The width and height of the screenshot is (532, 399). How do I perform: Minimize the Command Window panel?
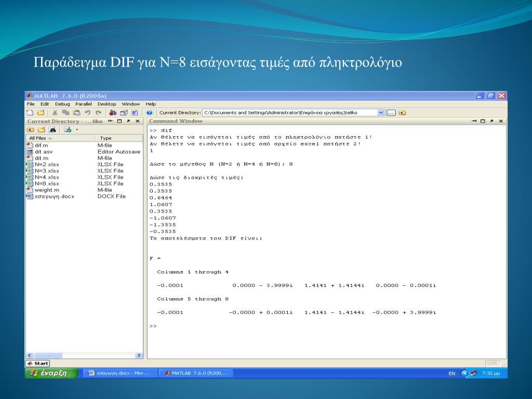(474, 121)
